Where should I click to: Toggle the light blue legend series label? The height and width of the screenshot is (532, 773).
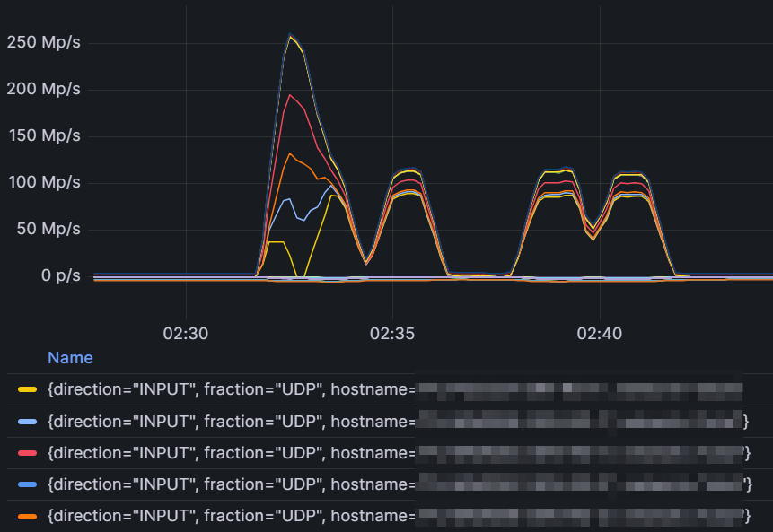[399, 422]
